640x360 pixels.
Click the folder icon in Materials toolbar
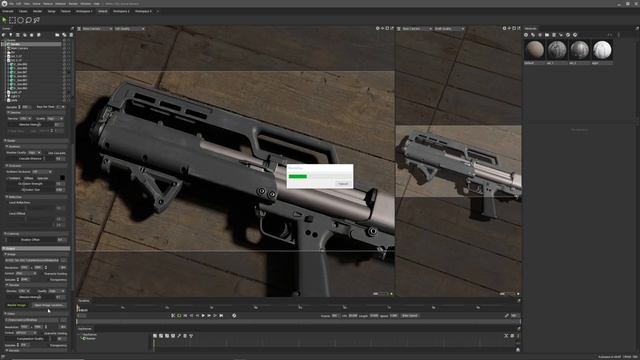(547, 35)
